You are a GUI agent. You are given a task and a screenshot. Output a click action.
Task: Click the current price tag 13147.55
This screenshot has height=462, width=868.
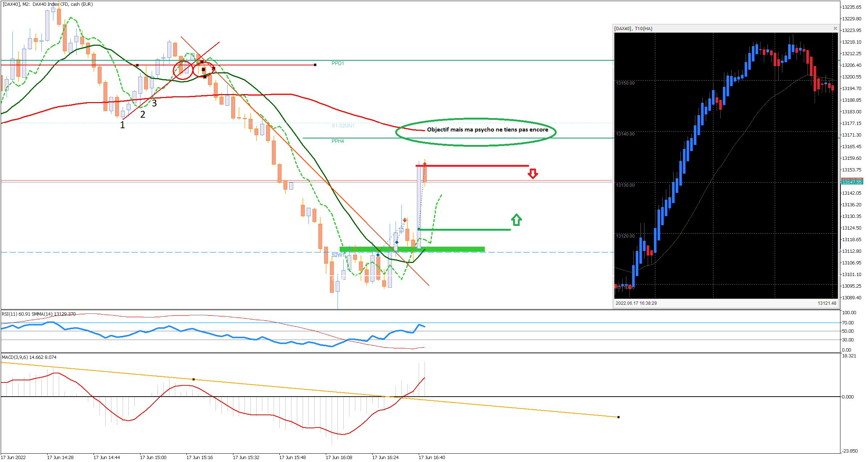click(851, 182)
